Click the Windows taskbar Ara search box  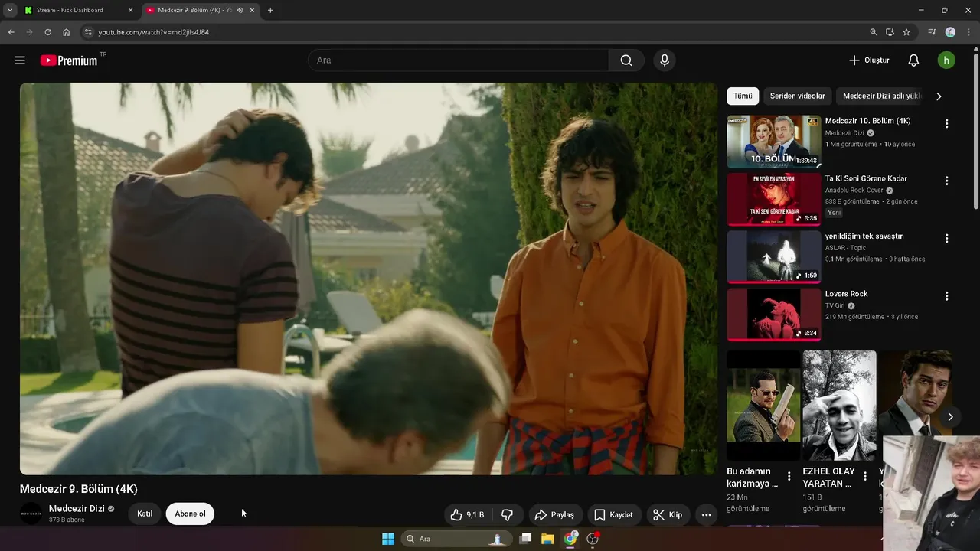click(456, 539)
